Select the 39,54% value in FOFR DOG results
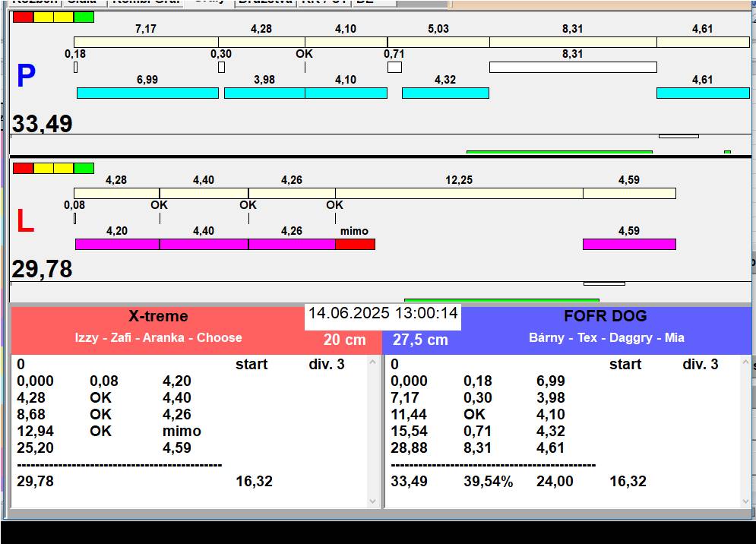Viewport: 756px width, 544px height. (488, 482)
